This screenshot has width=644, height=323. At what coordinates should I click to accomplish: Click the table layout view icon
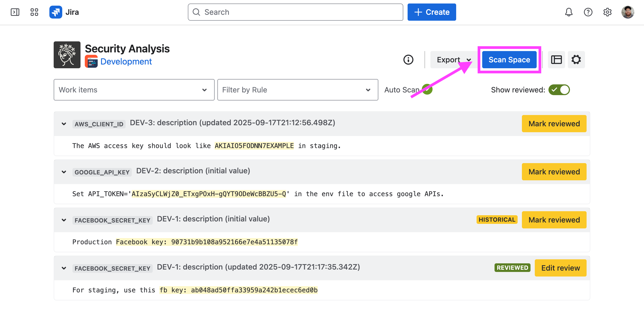[x=556, y=60]
